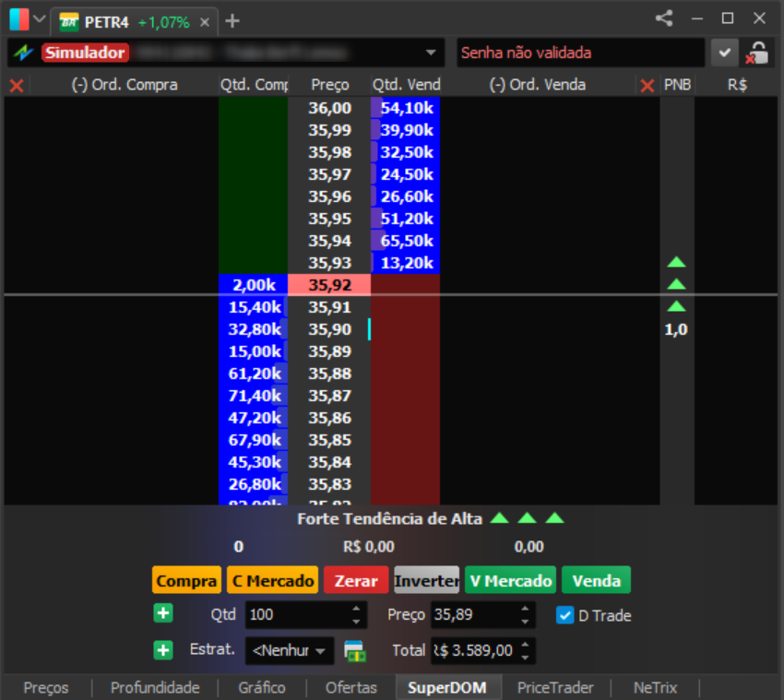The image size is (784, 700).
Task: Click the green arrow in the 35,93 PNB row
Action: click(x=676, y=262)
